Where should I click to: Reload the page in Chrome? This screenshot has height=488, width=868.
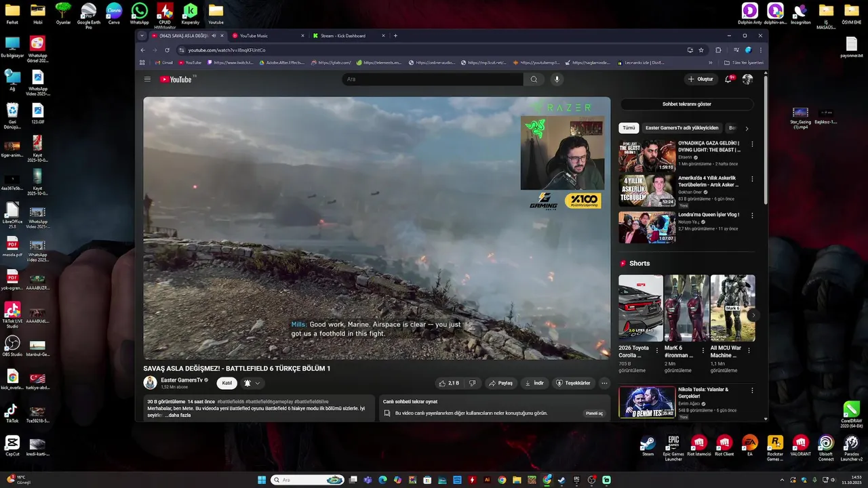(167, 50)
